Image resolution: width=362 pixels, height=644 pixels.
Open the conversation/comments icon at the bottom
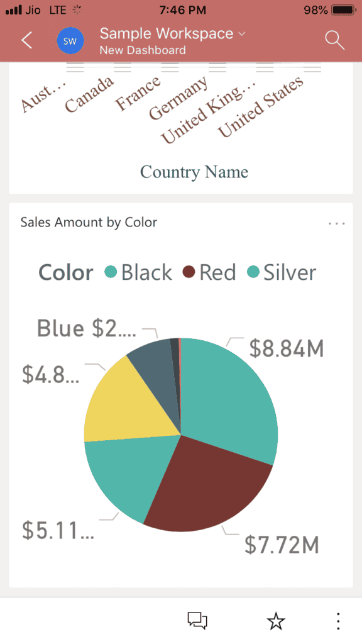click(x=197, y=620)
